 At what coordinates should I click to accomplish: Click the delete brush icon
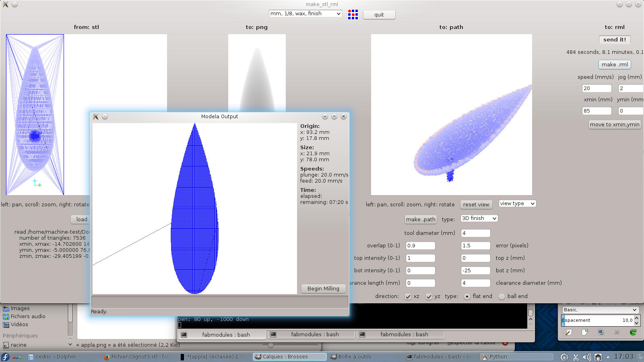click(x=617, y=332)
